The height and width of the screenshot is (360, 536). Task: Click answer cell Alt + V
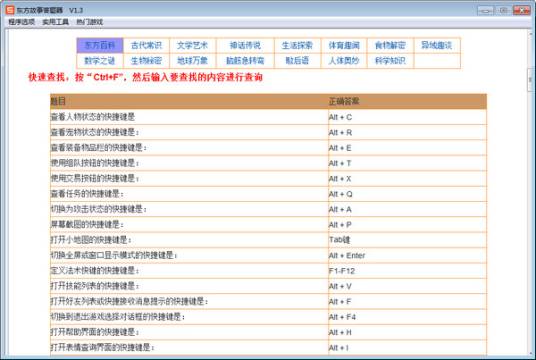(x=407, y=286)
